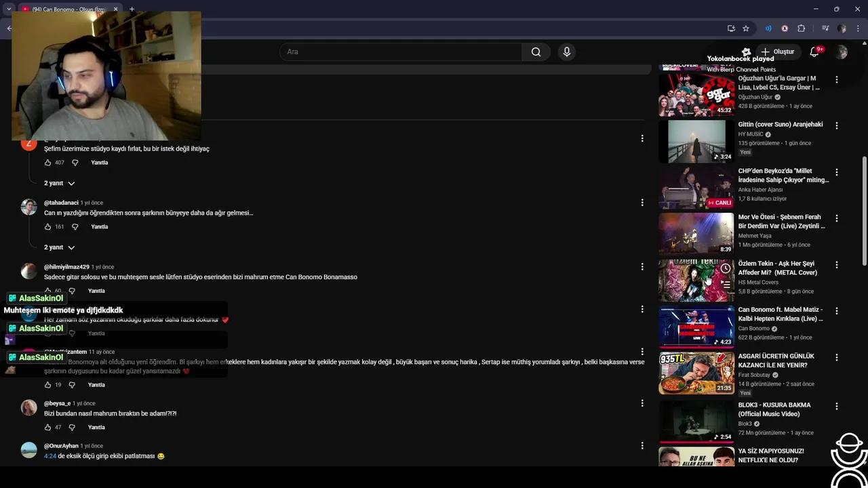Jump to 4:24 timestamp in @OnurAyhan's comment
This screenshot has width=868, height=488.
[50, 456]
